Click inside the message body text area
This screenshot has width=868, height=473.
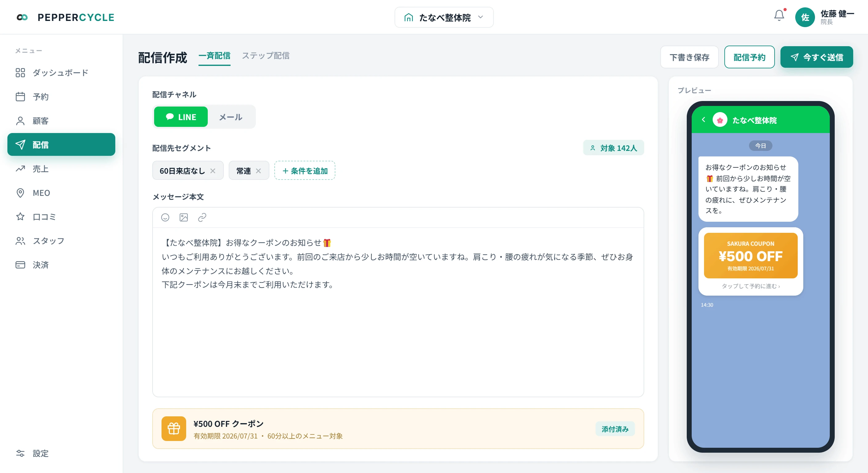click(x=398, y=312)
